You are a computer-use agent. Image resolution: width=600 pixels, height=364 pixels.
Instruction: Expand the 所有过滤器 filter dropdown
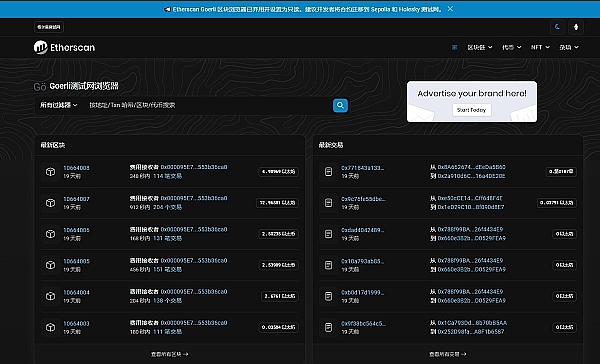pos(59,105)
